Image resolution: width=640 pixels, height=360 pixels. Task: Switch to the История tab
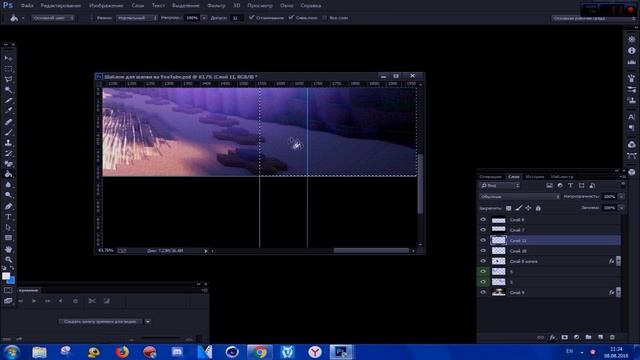[x=535, y=177]
